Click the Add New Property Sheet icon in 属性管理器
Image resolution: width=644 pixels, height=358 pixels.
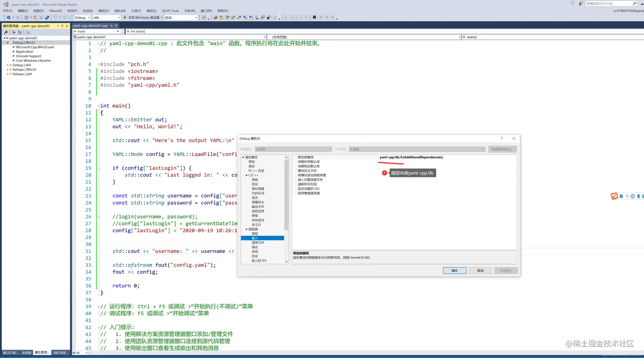pos(20,32)
